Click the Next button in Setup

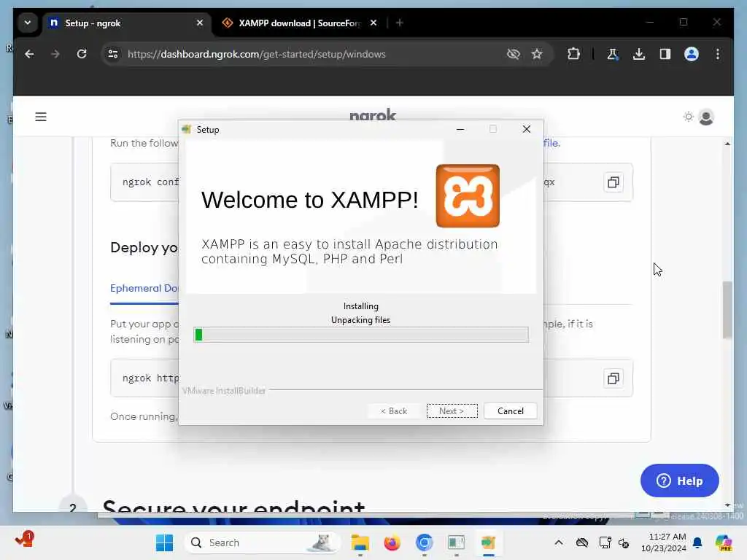(452, 411)
